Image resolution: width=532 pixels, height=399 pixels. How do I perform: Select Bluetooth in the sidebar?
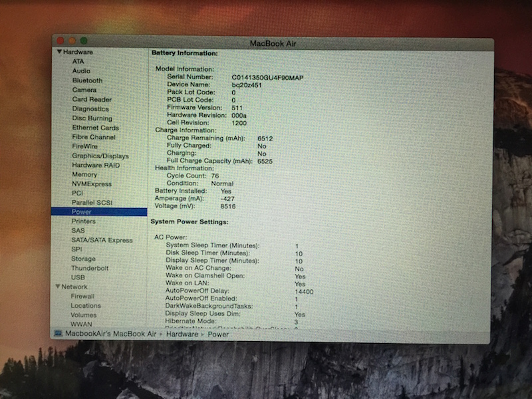pyautogui.click(x=87, y=80)
